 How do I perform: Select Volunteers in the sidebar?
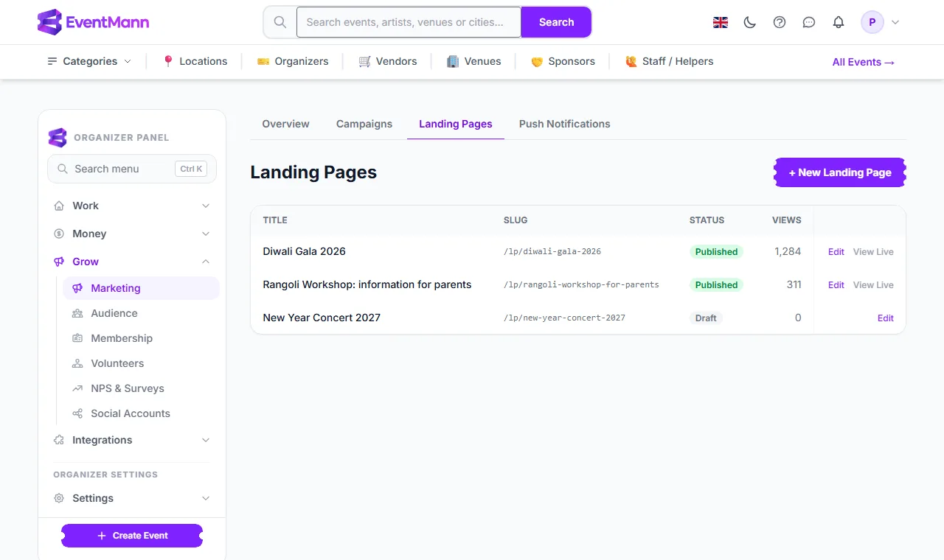tap(141, 363)
